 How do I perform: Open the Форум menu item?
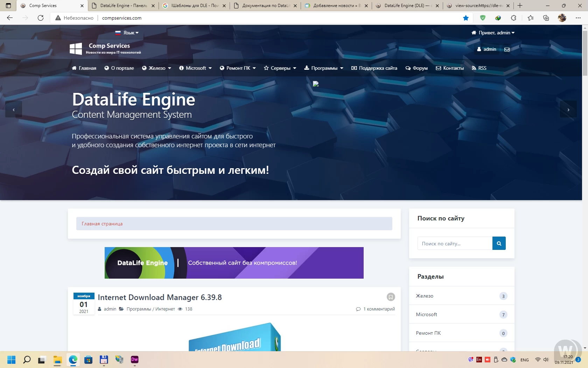[416, 68]
